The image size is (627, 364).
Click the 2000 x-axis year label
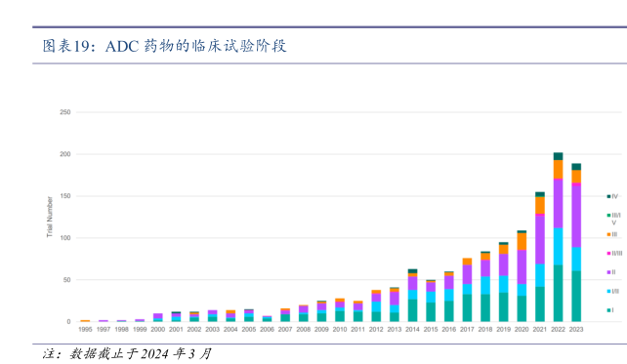[158, 329]
